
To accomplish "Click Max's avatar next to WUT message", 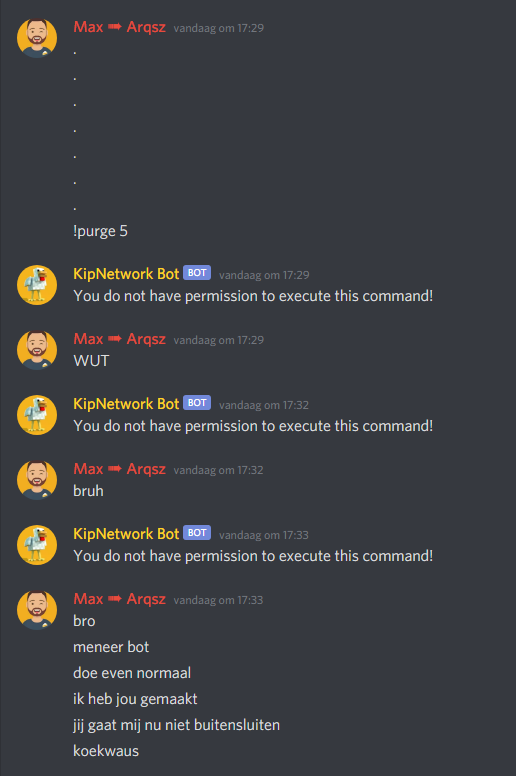I will pyautogui.click(x=37, y=350).
